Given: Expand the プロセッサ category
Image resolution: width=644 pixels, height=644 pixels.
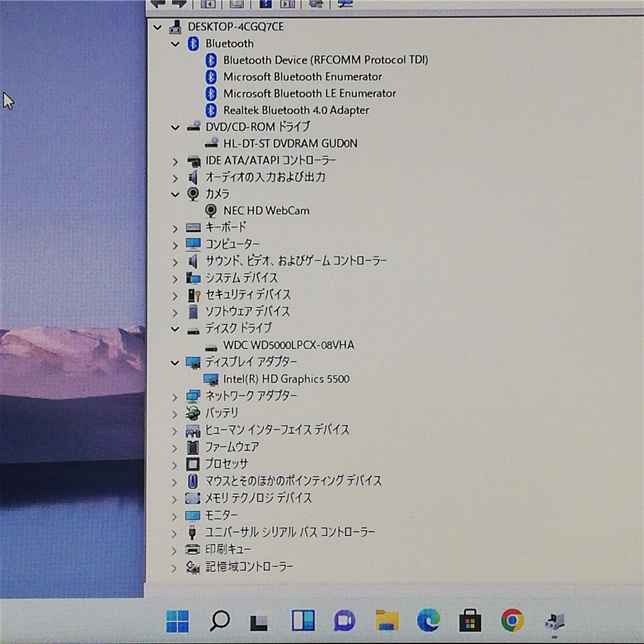Looking at the screenshot, I should pyautogui.click(x=175, y=464).
